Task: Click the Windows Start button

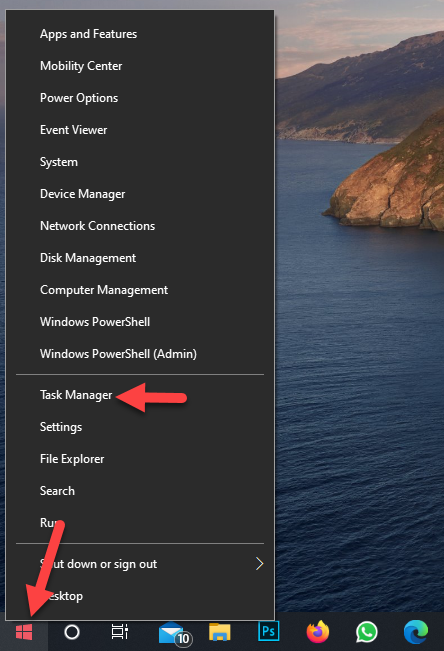Action: click(x=24, y=632)
